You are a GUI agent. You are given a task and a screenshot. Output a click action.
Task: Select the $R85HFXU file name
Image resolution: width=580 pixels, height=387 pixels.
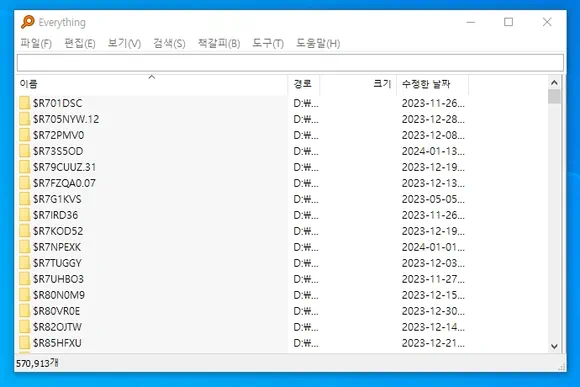tap(57, 343)
